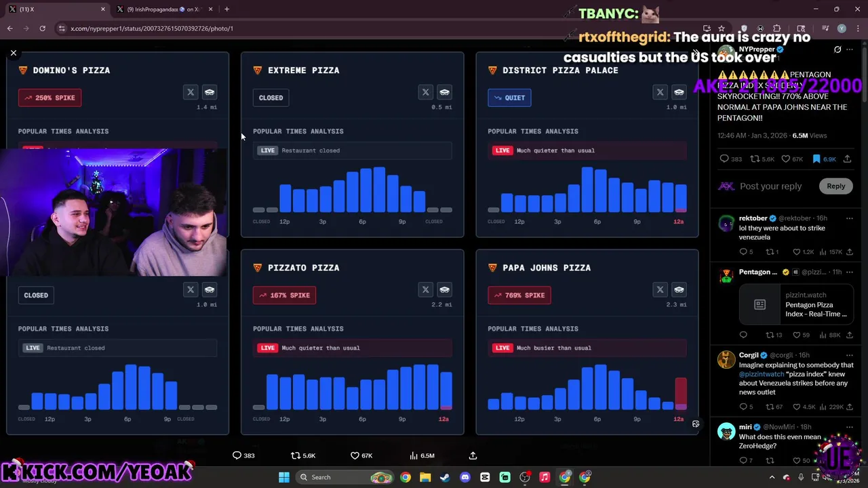This screenshot has height=488, width=868.
Task: Click the red 12a bar in the Papa Johns chart
Action: click(x=681, y=393)
